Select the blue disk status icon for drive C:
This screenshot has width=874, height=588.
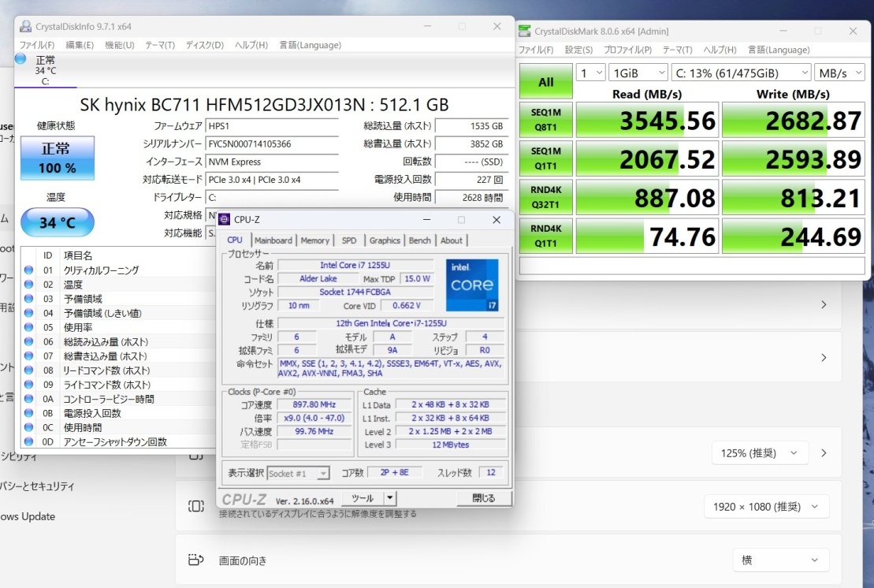point(20,59)
